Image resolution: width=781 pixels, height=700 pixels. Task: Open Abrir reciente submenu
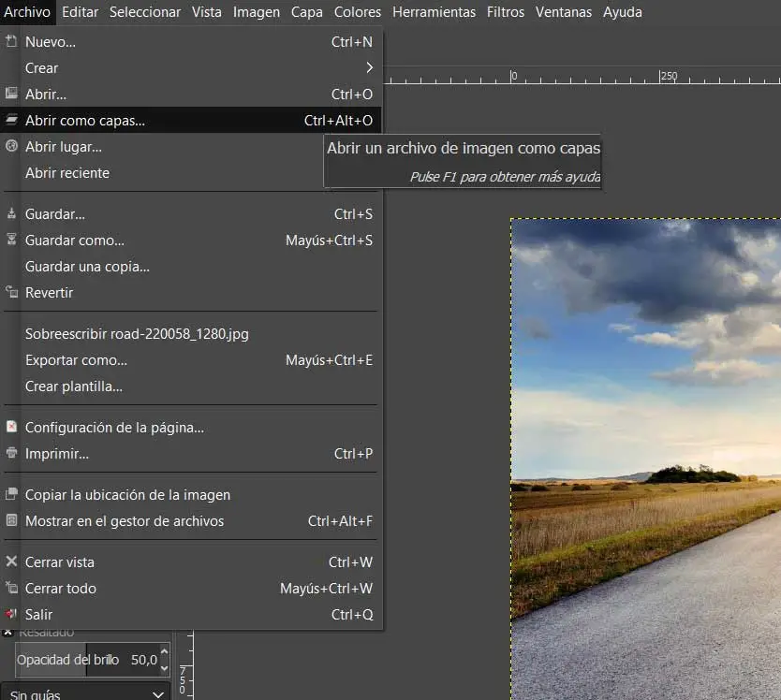click(67, 173)
